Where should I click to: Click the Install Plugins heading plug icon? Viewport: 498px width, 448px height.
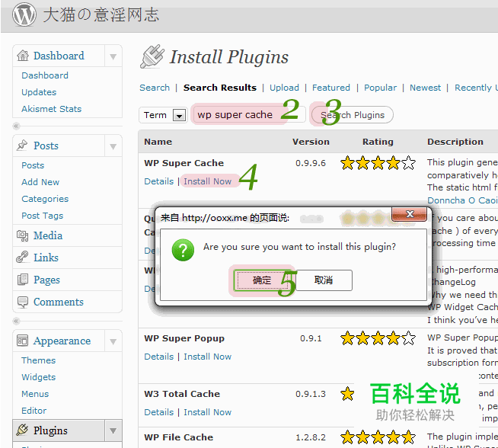pyautogui.click(x=152, y=56)
